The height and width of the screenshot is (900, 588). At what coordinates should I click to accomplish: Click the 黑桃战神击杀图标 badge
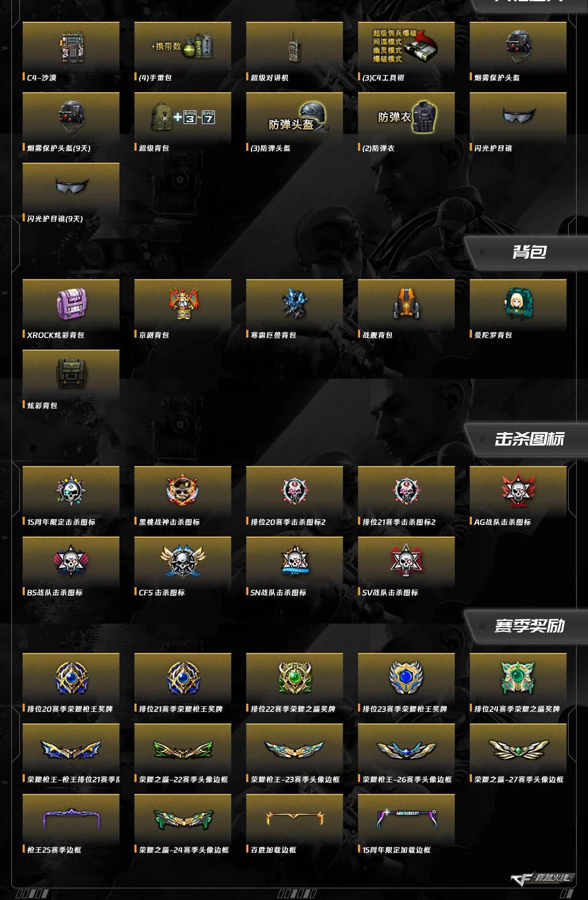click(183, 491)
